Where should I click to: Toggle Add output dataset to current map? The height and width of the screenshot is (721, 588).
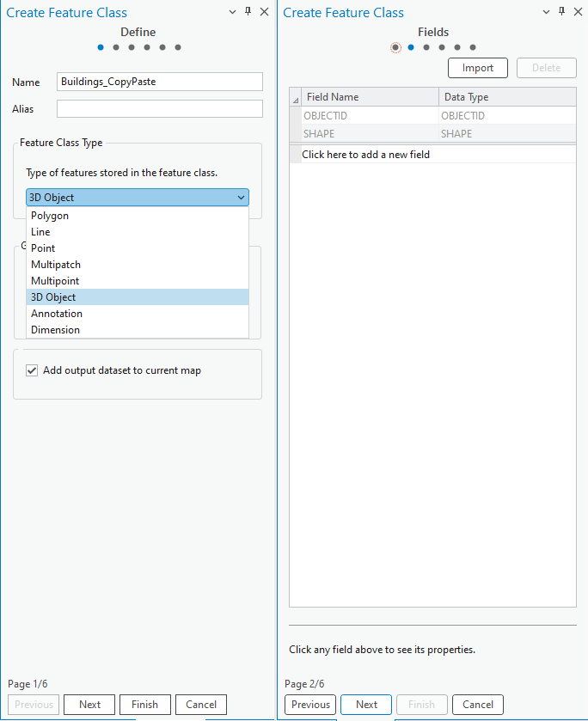[32, 370]
